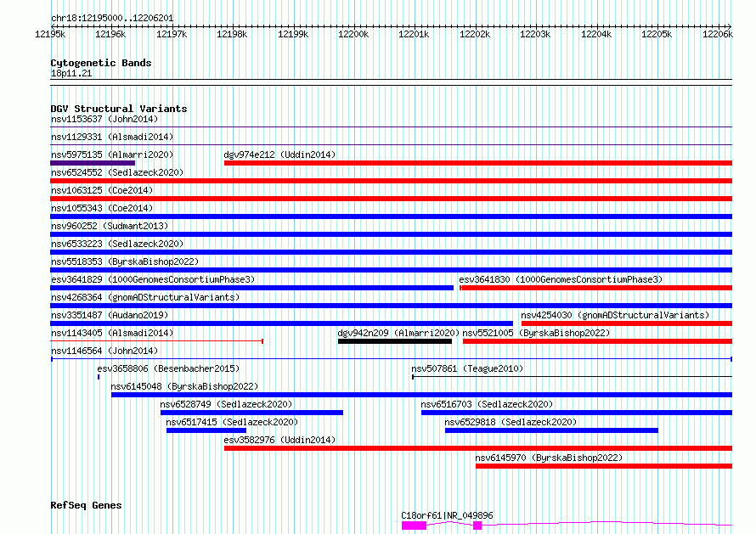Viewport: 756px width, 534px height.
Task: Select the dgv942n209 black variant bar
Action: click(x=395, y=341)
